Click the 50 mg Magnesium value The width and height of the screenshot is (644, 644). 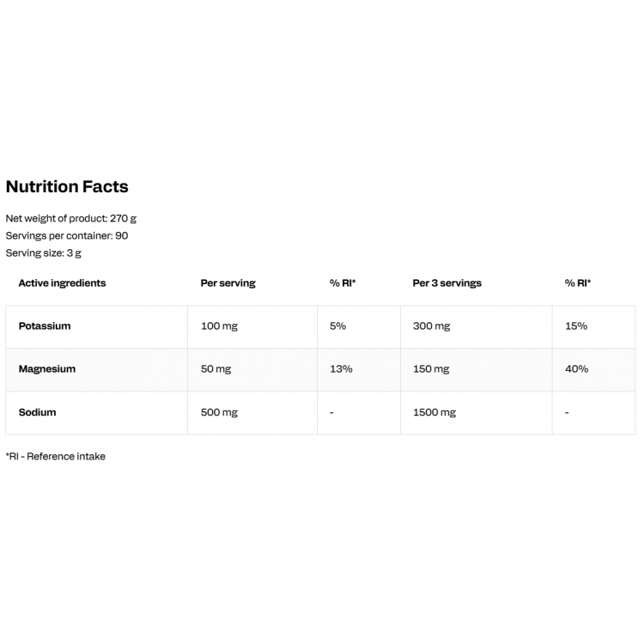pos(216,369)
